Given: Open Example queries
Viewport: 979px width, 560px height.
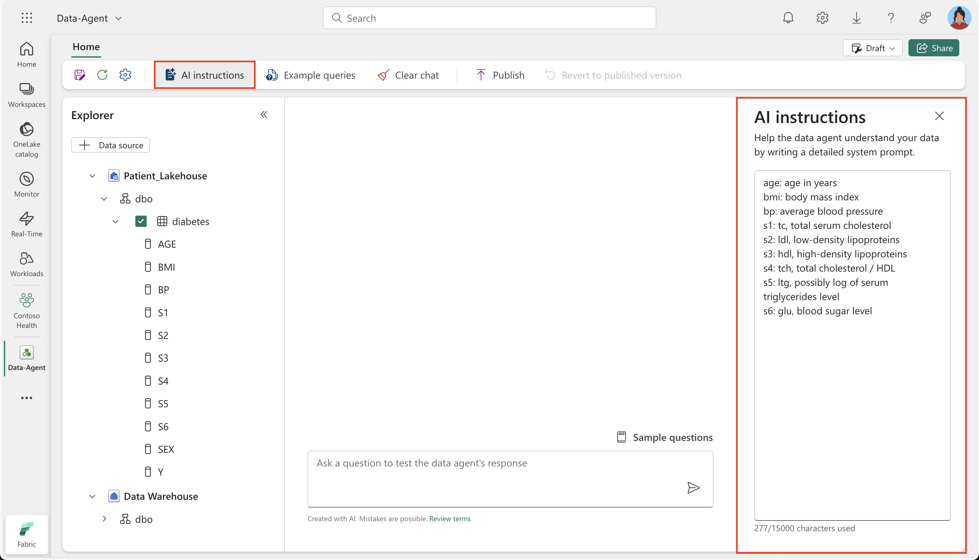Looking at the screenshot, I should [310, 75].
